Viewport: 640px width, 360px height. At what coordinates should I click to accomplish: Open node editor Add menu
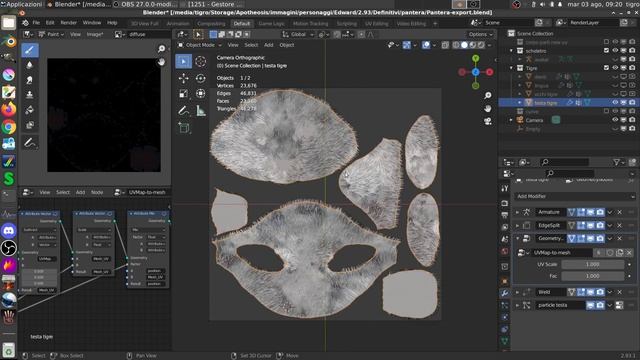(x=80, y=192)
